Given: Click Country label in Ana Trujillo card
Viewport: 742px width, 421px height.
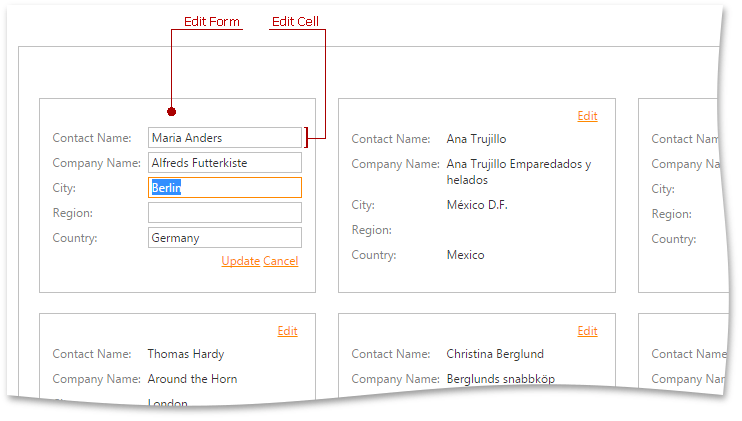Looking at the screenshot, I should tap(374, 255).
